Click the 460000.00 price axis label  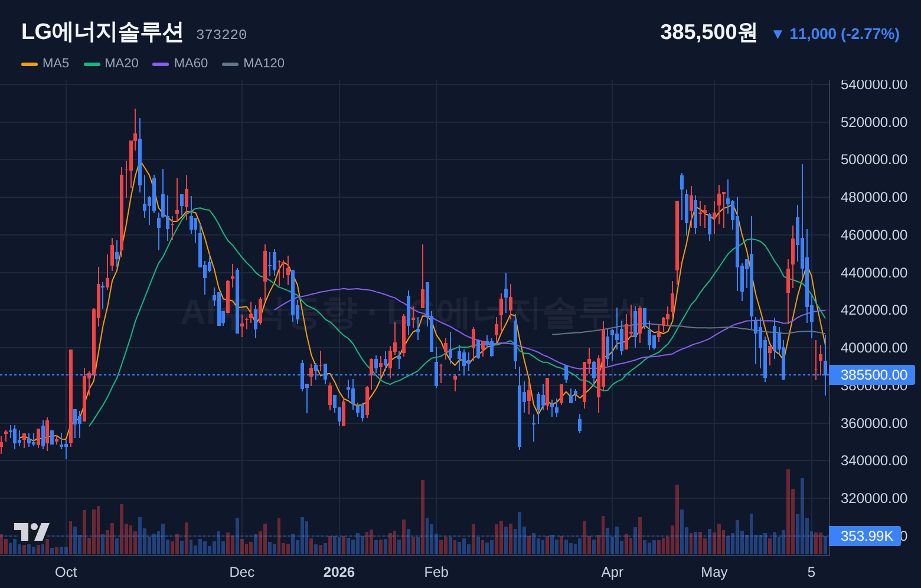click(874, 235)
